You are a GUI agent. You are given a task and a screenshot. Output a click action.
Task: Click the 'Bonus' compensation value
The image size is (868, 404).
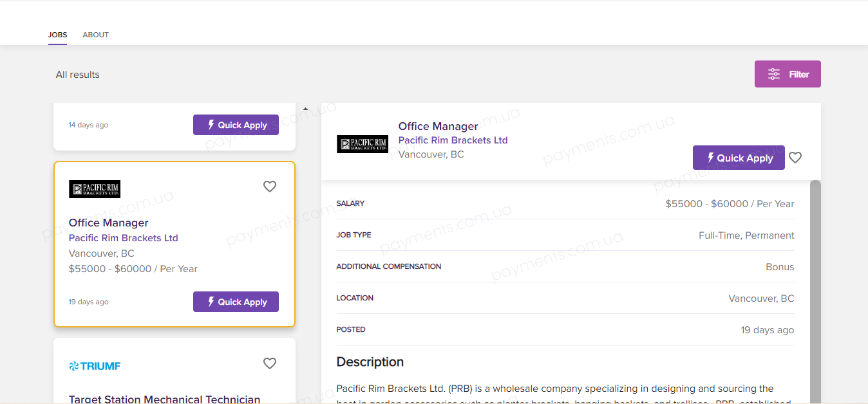click(x=780, y=267)
